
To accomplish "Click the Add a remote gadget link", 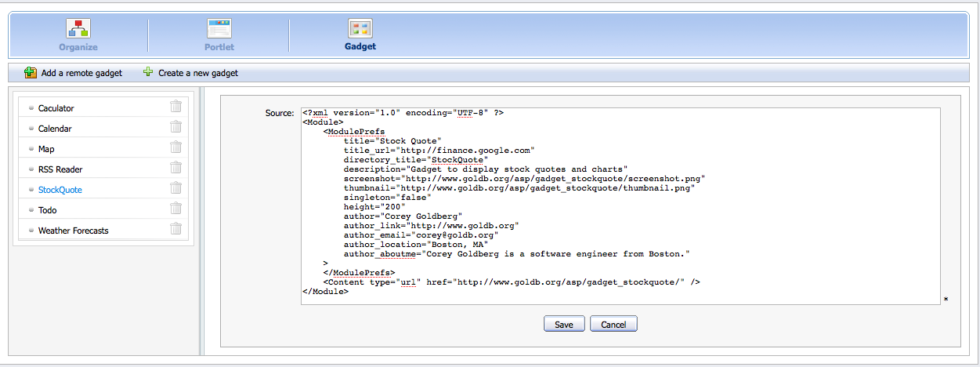I will [x=81, y=73].
